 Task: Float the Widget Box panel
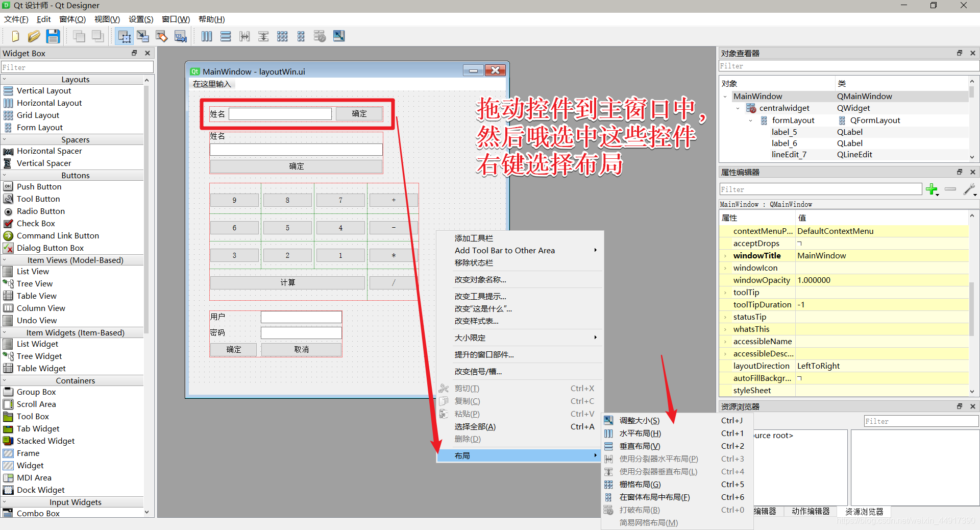pos(134,53)
